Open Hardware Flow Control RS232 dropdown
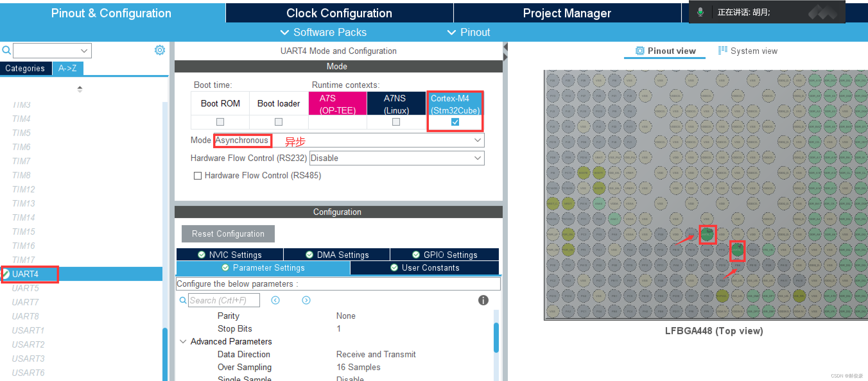The image size is (868, 381). pos(477,158)
